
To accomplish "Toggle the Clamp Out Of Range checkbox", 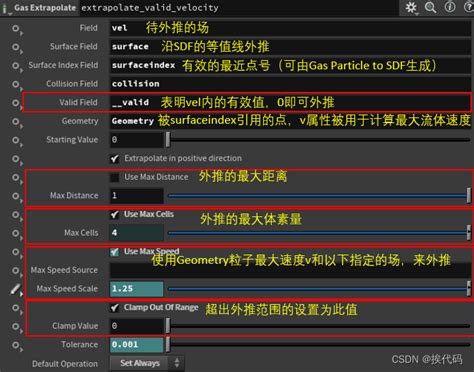I will click(115, 308).
